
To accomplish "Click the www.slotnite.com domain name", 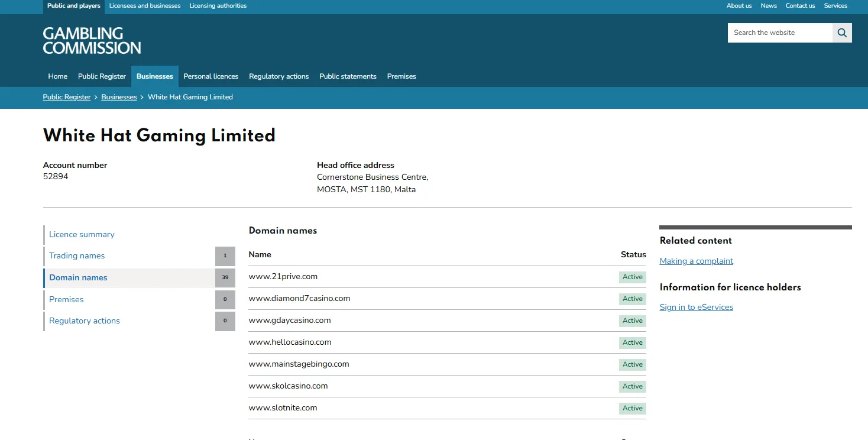I will 283,407.
